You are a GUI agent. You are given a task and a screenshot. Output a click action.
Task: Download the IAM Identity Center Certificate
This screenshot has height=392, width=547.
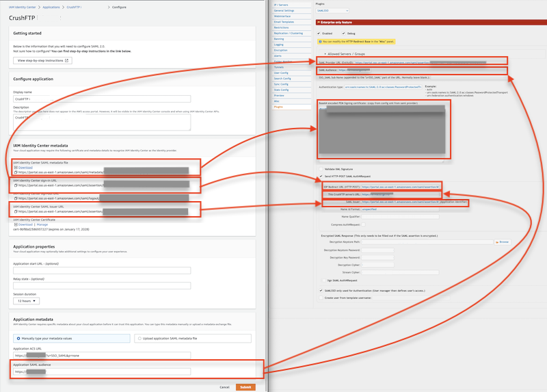tap(25, 224)
